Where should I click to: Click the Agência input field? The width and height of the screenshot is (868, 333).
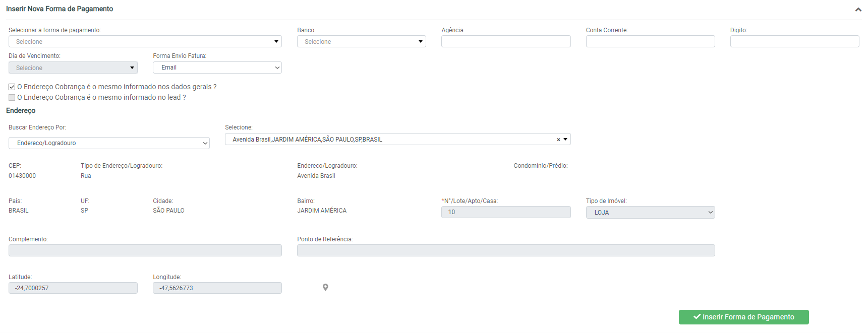click(506, 42)
